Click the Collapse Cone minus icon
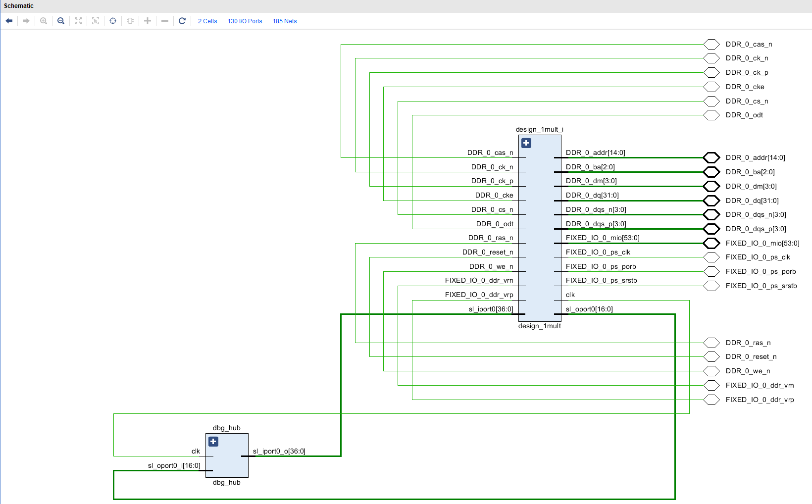 click(164, 21)
